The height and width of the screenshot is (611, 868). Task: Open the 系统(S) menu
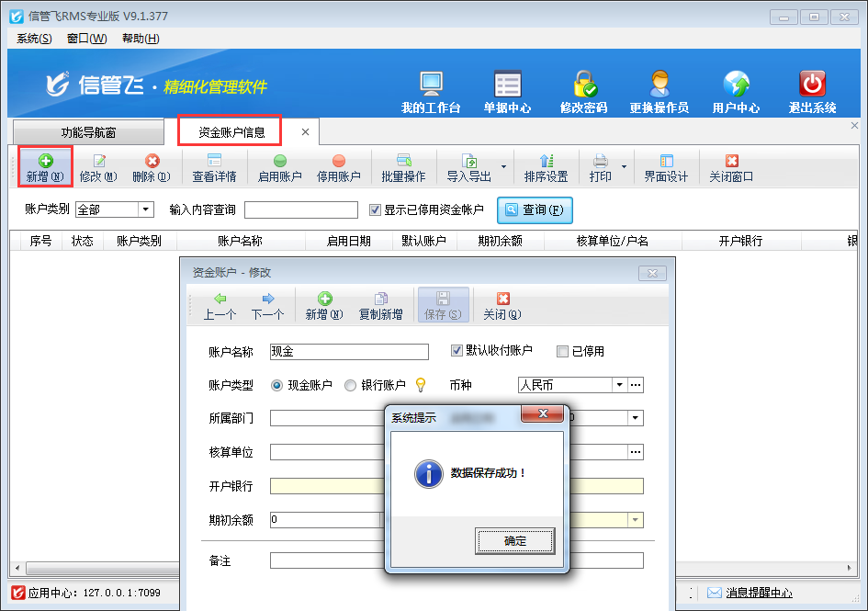point(34,38)
